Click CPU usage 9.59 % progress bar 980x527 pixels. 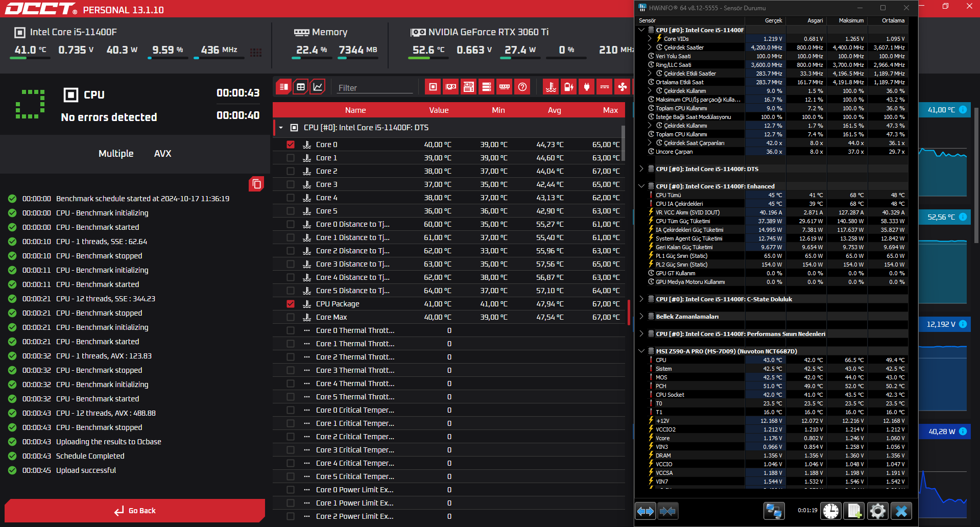coord(168,58)
